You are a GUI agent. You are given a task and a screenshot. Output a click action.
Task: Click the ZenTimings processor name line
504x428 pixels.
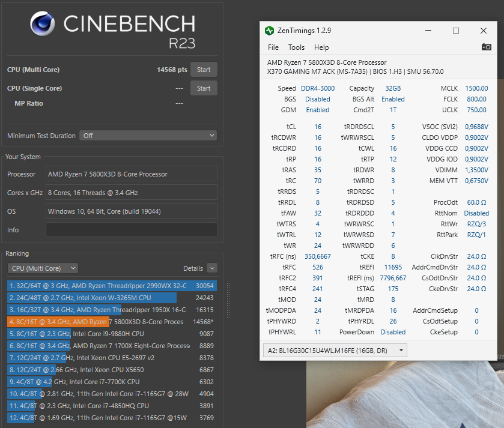(327, 62)
